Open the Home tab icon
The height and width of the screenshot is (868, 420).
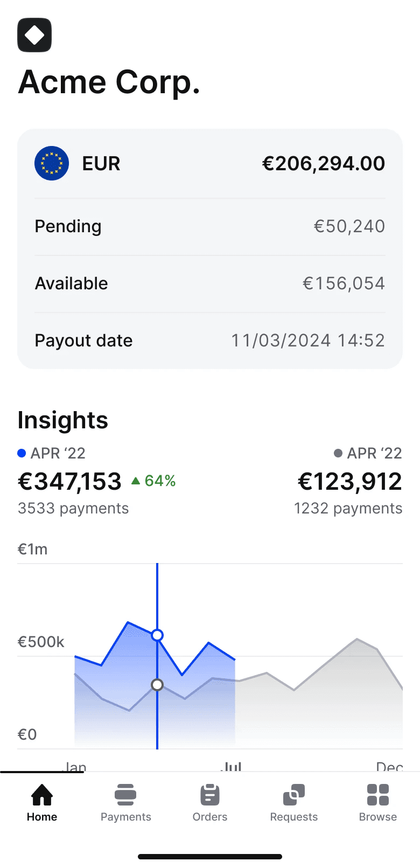(42, 795)
